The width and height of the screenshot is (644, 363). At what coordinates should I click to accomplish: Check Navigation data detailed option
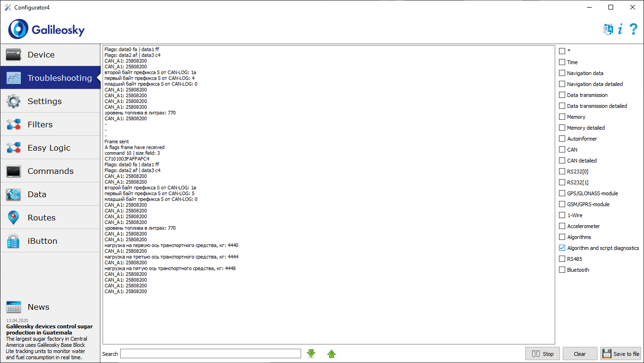[562, 84]
